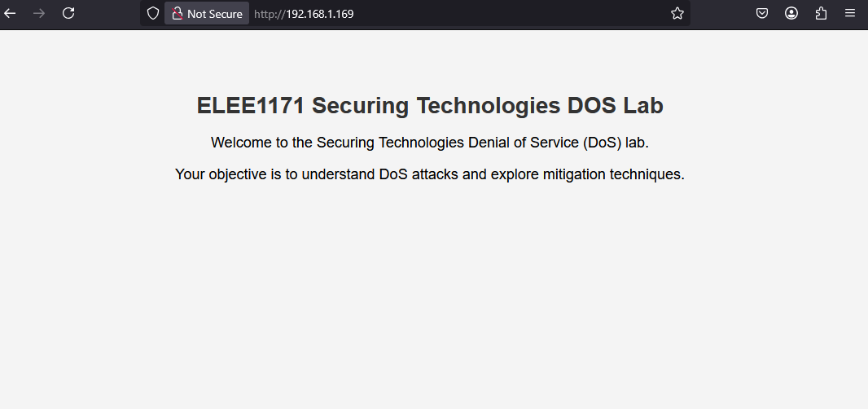Go back to the previous page
Screen dimensions: 868x409
coord(10,13)
